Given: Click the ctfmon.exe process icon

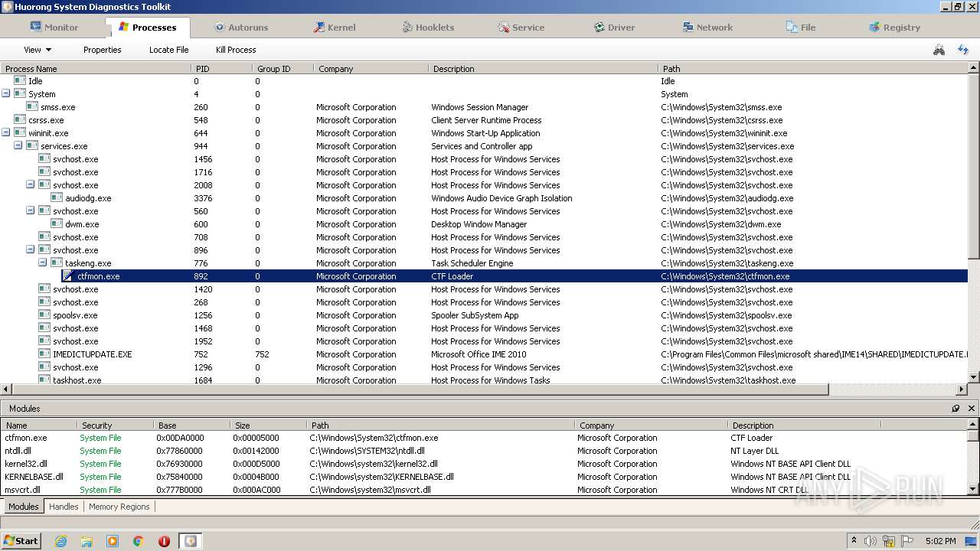Looking at the screenshot, I should (x=69, y=275).
